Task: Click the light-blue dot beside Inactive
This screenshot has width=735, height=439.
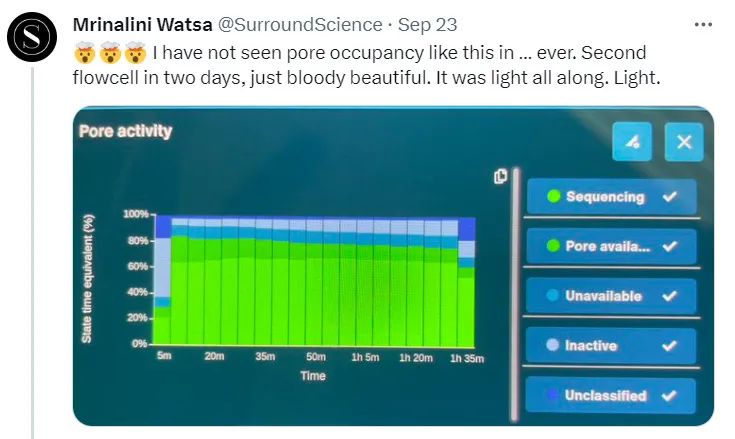Action: click(x=553, y=346)
